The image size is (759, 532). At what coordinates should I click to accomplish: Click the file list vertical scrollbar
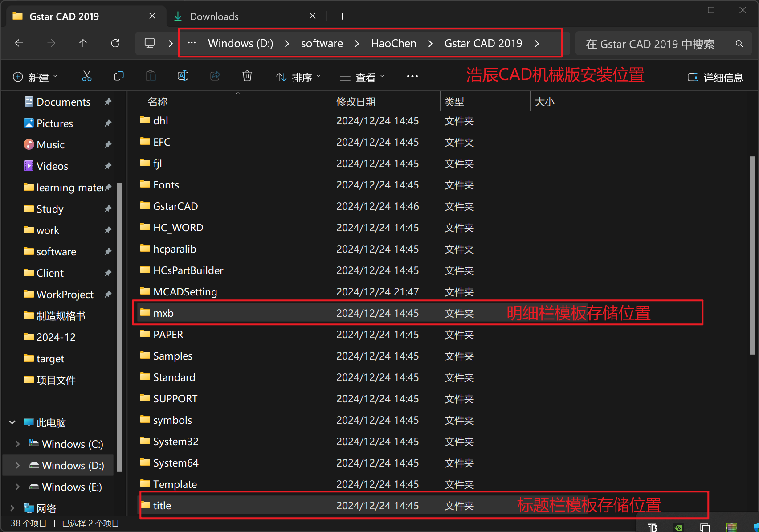752,255
